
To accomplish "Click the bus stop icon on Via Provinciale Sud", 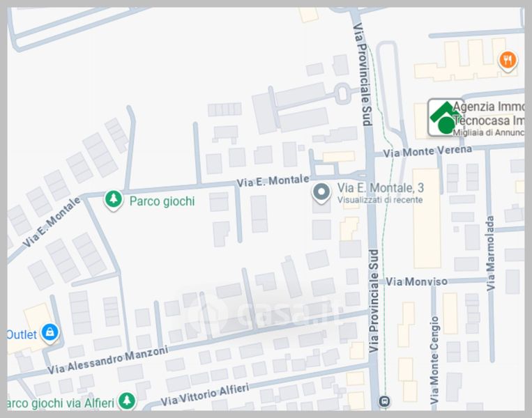I will [x=383, y=401].
